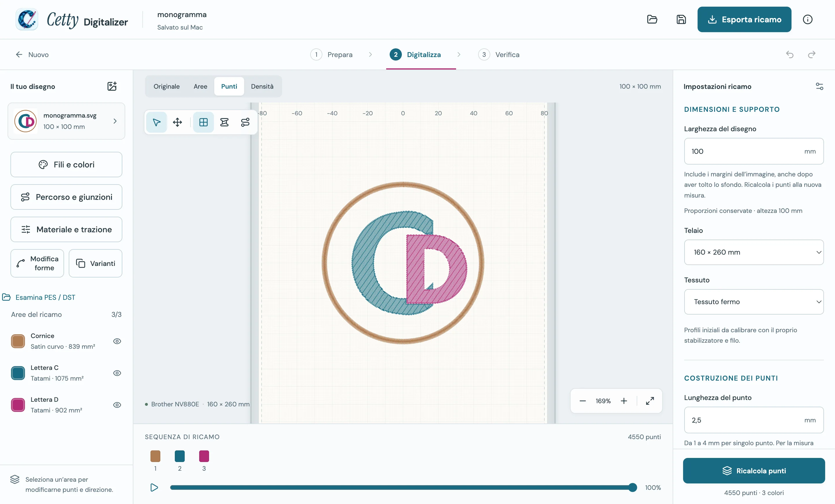Click the Lettera D magenta swatch
Viewport: 835px width, 504px height.
[x=18, y=405]
